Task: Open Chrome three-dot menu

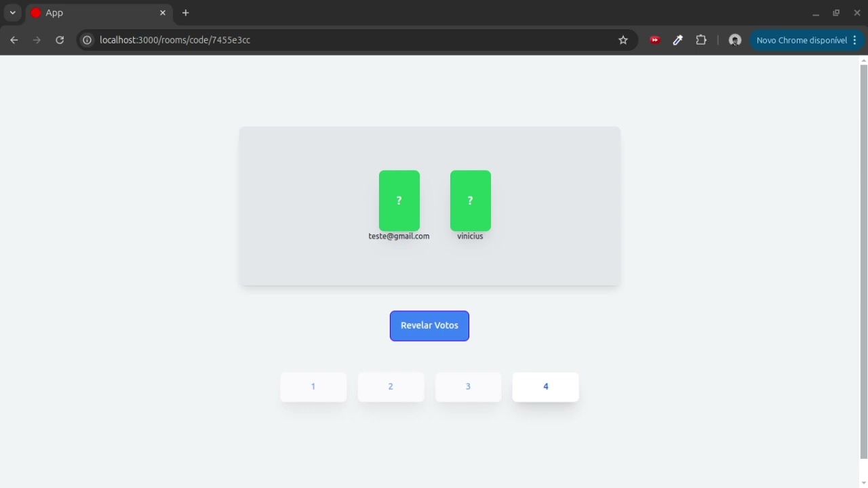Action: [x=854, y=40]
